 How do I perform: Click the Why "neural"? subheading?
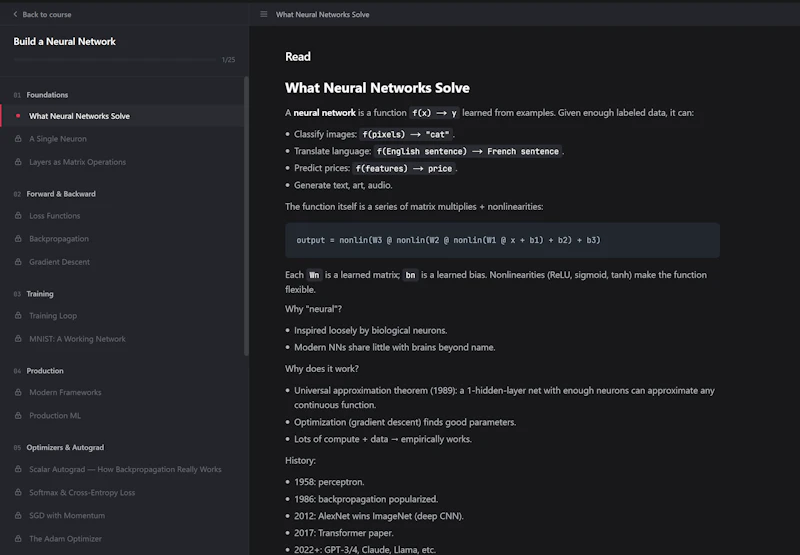313,309
